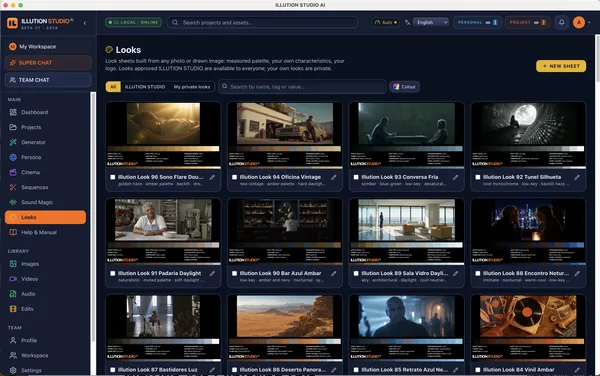
Task: Edit Illution Look 91 Padaria Daylight pencil
Action: (x=212, y=273)
